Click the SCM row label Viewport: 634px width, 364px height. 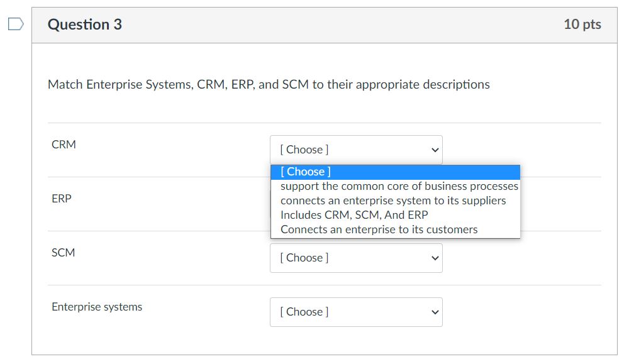coord(62,252)
